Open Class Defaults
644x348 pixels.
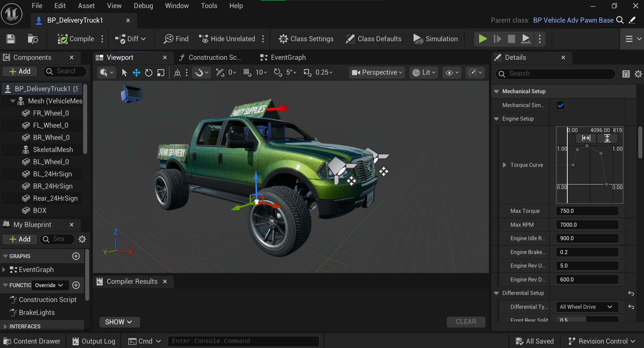[x=374, y=39]
